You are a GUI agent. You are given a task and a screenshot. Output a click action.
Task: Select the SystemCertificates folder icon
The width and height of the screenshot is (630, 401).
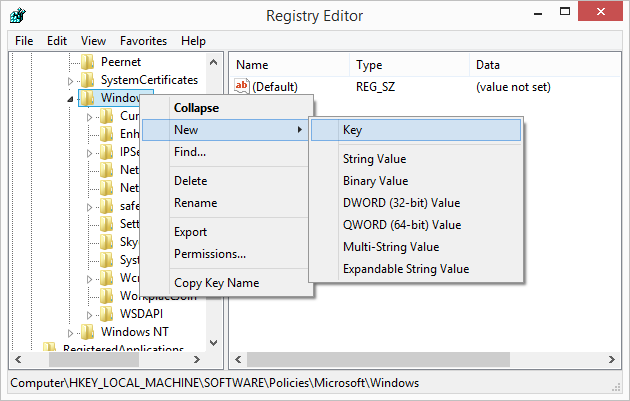click(x=87, y=80)
